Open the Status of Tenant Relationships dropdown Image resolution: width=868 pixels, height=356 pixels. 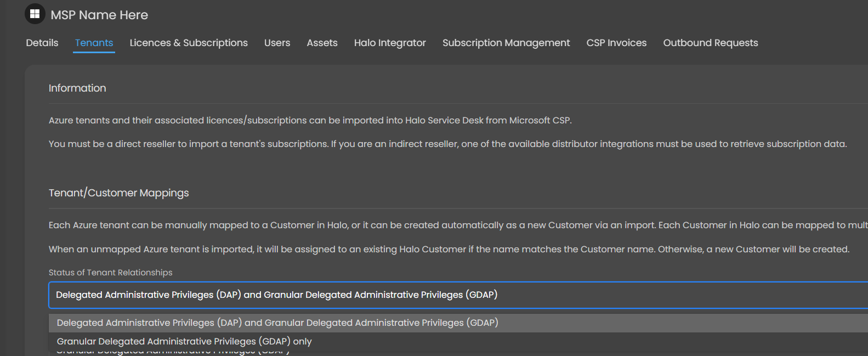coord(458,295)
